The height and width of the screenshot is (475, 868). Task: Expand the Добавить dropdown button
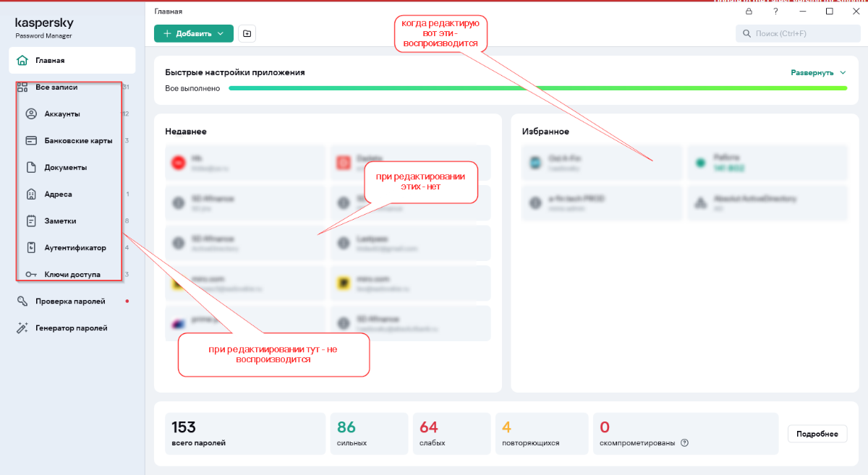194,33
